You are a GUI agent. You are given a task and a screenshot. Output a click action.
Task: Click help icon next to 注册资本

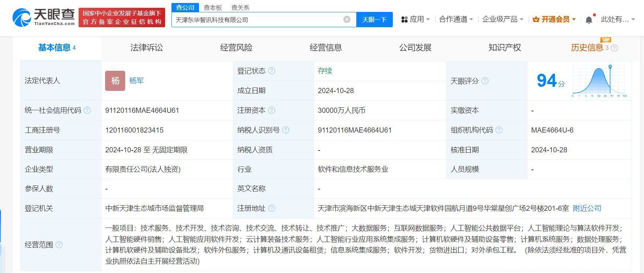272,110
